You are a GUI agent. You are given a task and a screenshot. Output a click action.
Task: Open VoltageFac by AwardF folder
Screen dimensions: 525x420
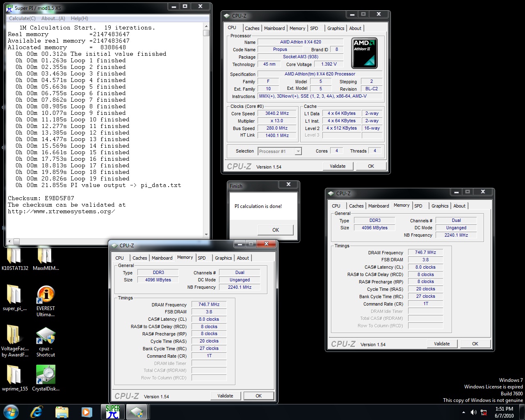pyautogui.click(x=15, y=341)
